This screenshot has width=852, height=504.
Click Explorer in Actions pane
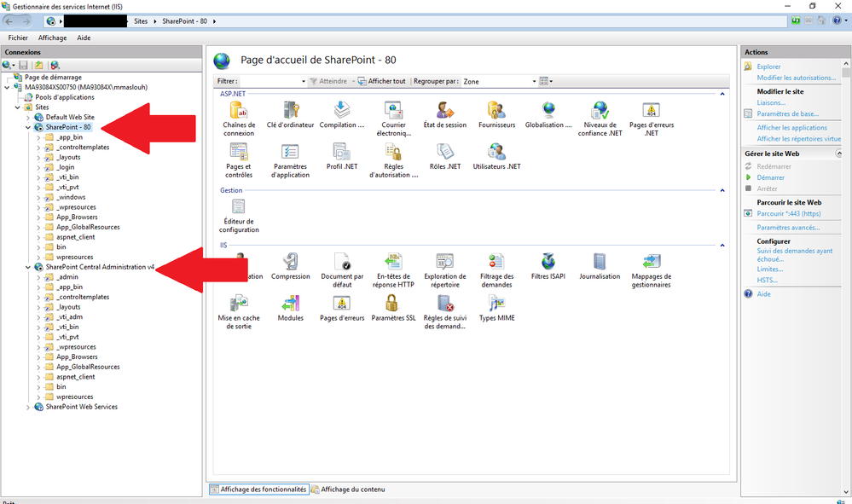768,67
